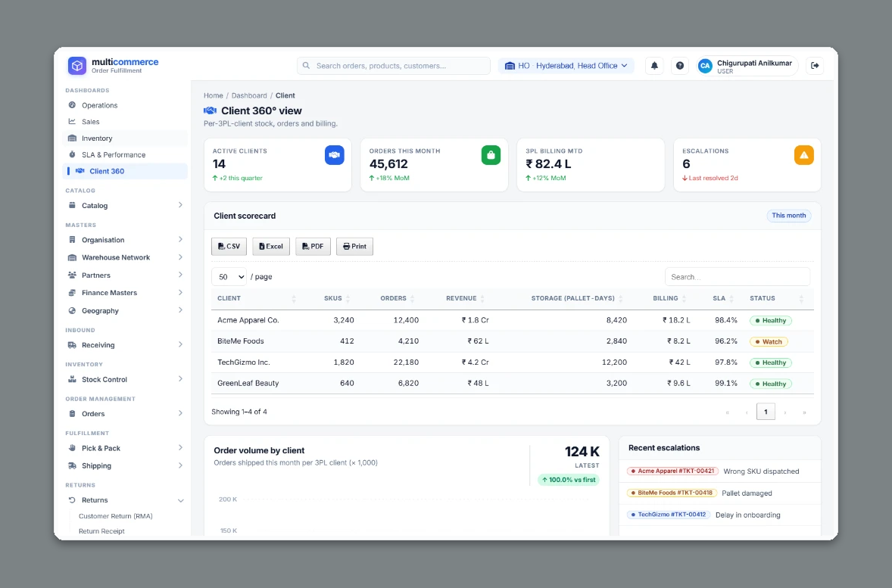Click the TechGizmo #TKT-00412 escalation tag
The width and height of the screenshot is (892, 588).
click(x=668, y=515)
